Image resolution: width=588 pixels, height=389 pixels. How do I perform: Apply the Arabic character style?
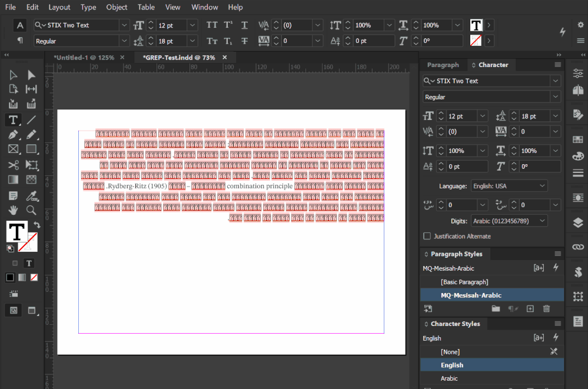point(449,378)
